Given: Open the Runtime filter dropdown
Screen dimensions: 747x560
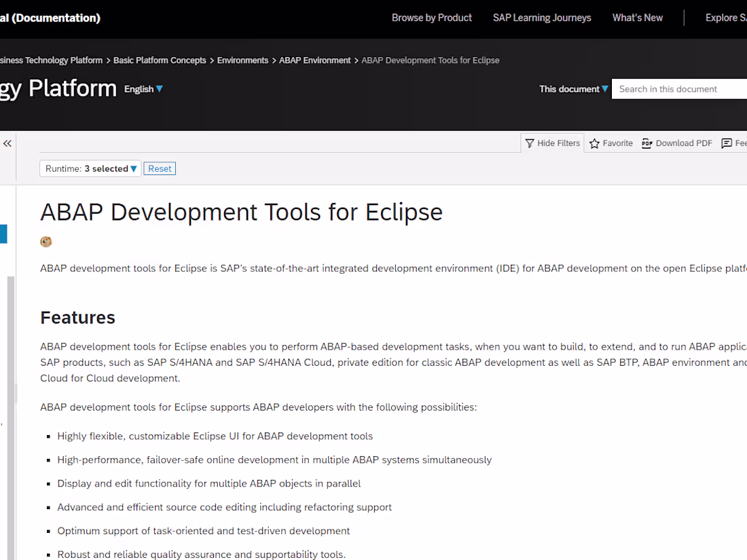Looking at the screenshot, I should (90, 168).
